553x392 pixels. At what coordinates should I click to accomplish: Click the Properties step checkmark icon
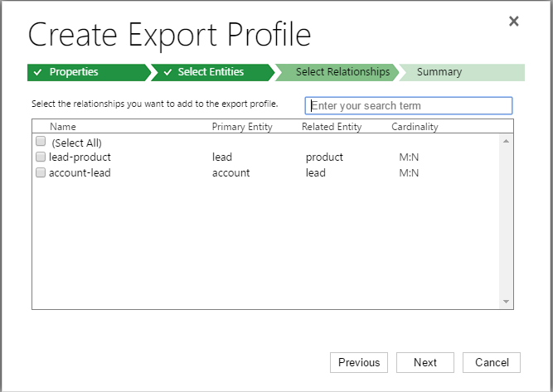[x=37, y=72]
